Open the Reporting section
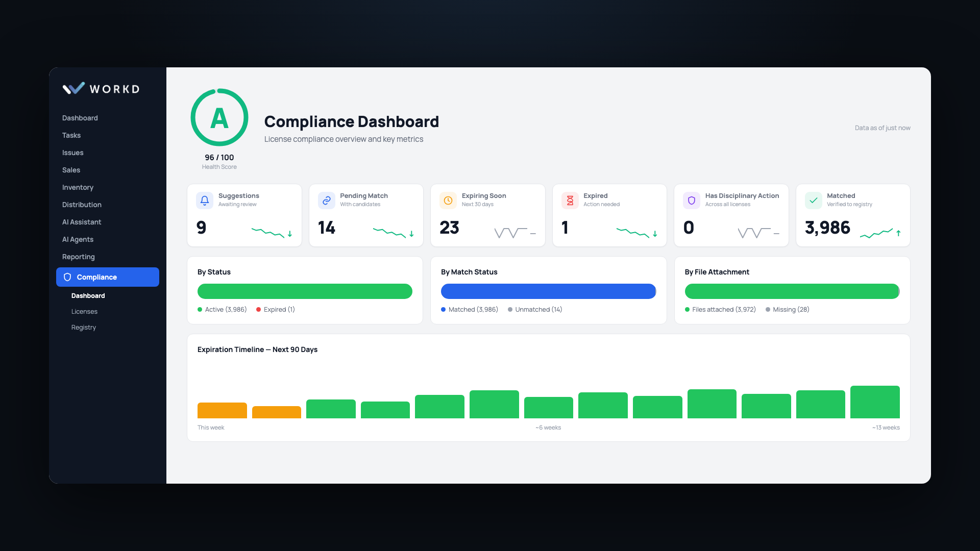This screenshot has height=551, width=980. pyautogui.click(x=79, y=257)
